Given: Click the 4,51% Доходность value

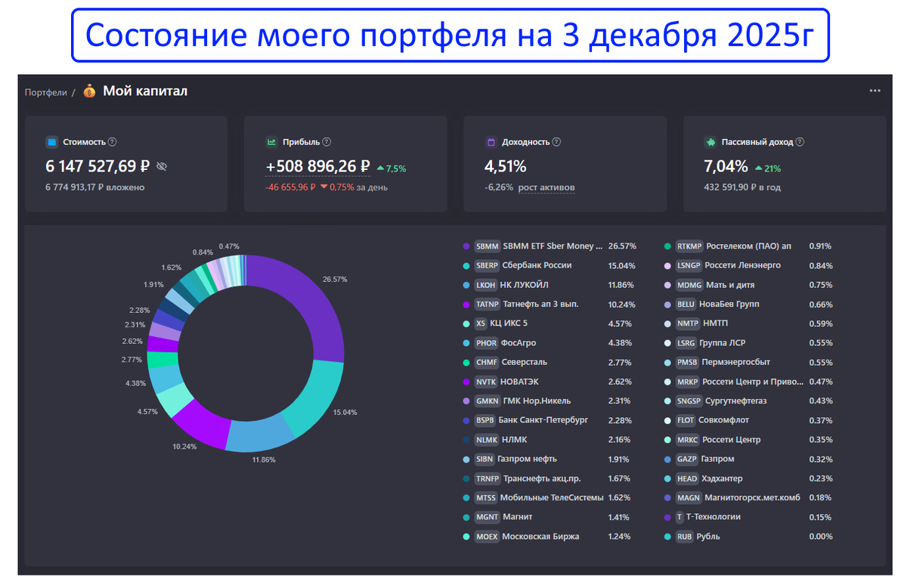Looking at the screenshot, I should [x=506, y=166].
